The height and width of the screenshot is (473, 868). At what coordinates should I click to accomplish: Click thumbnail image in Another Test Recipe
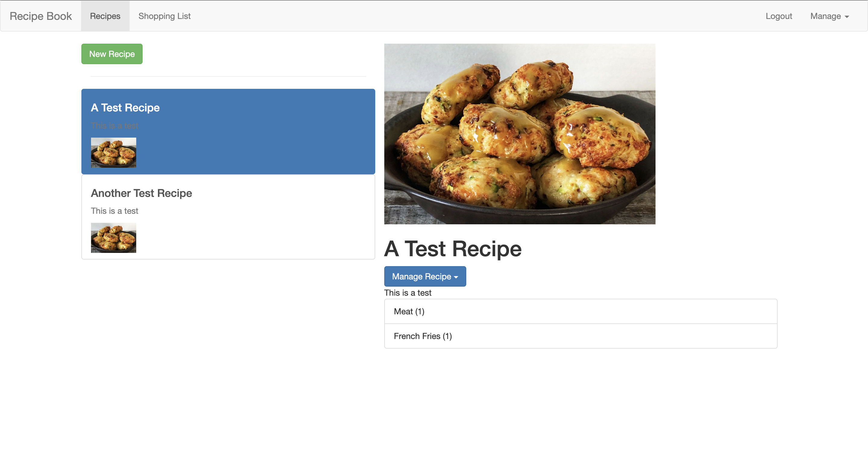[114, 238]
